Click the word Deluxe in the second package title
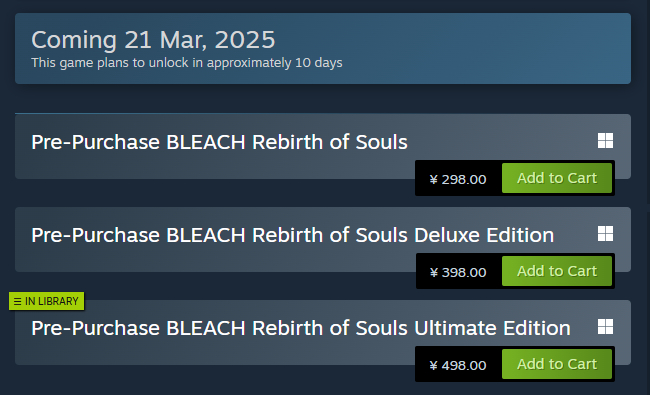 click(x=447, y=235)
